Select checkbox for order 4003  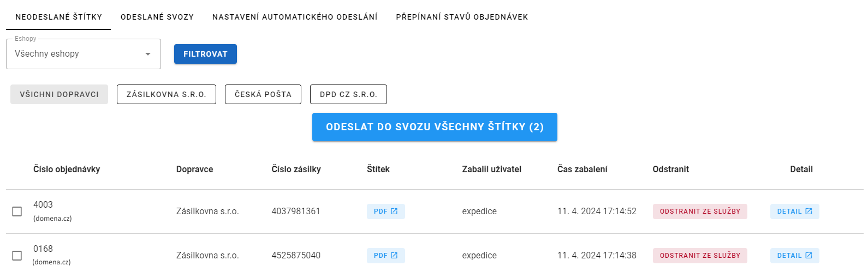click(17, 211)
